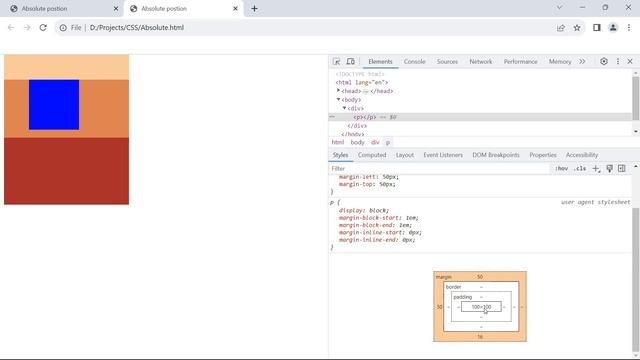Click div in the breadcrumb trail
Viewport: 640px width, 360px height.
(375, 142)
